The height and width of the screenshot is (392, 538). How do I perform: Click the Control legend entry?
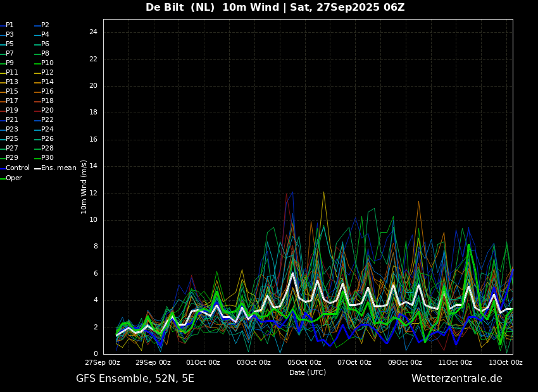click(x=15, y=168)
